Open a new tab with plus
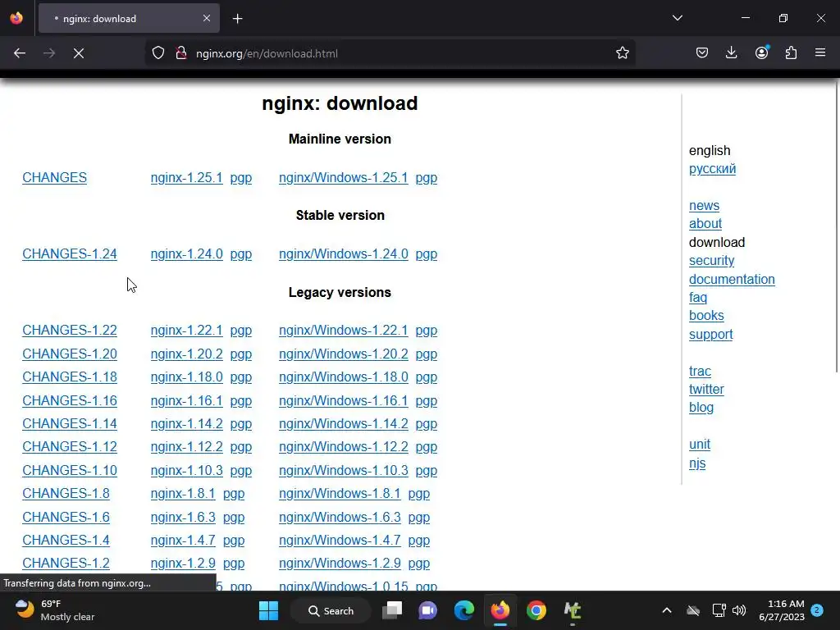The height and width of the screenshot is (630, 840). pos(237,19)
